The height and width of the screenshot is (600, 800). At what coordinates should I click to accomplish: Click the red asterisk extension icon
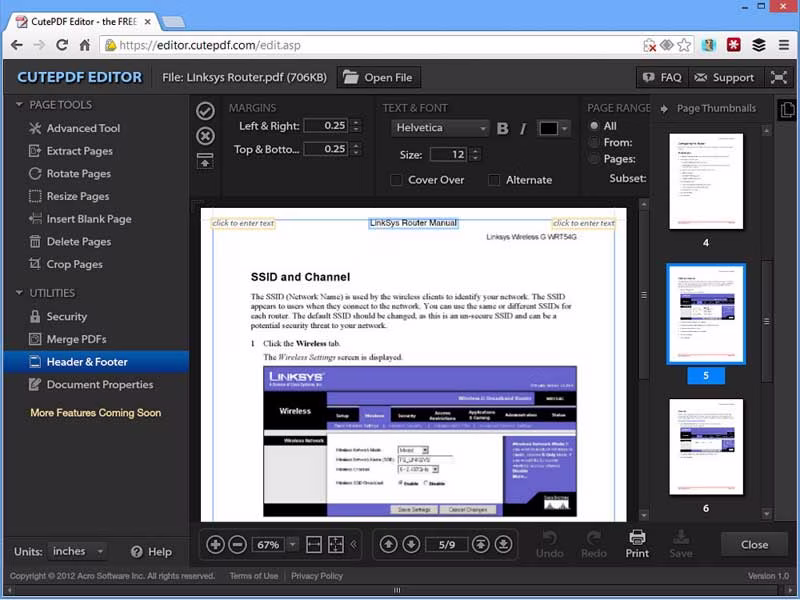[x=734, y=45]
